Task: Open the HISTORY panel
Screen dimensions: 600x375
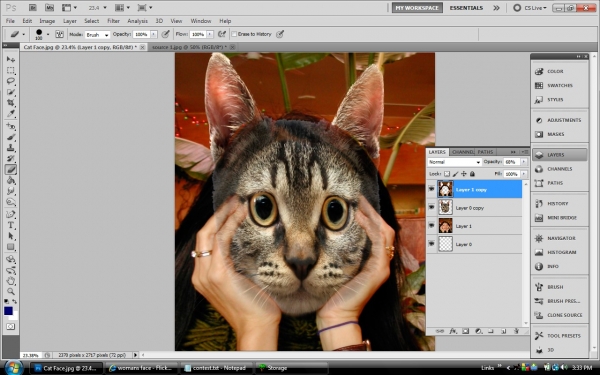Action: (x=559, y=204)
